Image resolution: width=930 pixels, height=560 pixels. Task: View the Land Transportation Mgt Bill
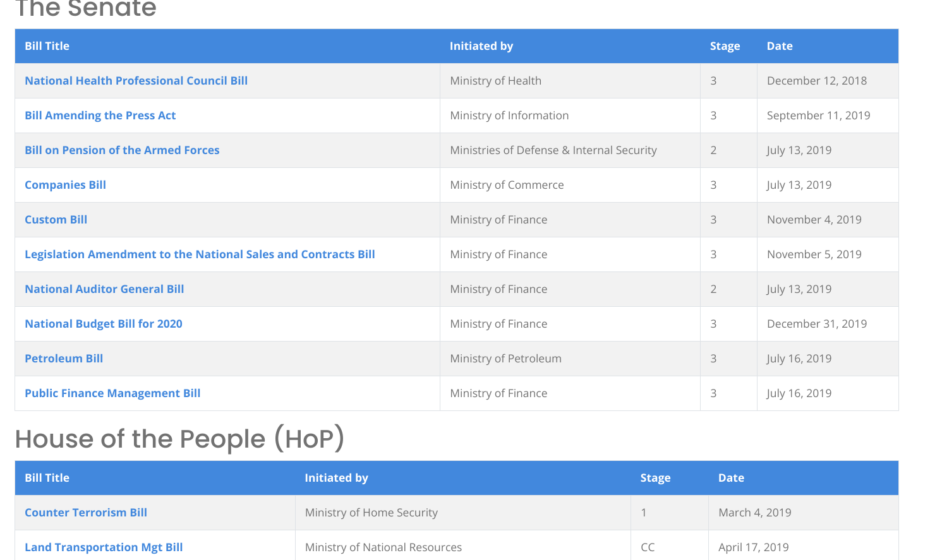coord(104,547)
